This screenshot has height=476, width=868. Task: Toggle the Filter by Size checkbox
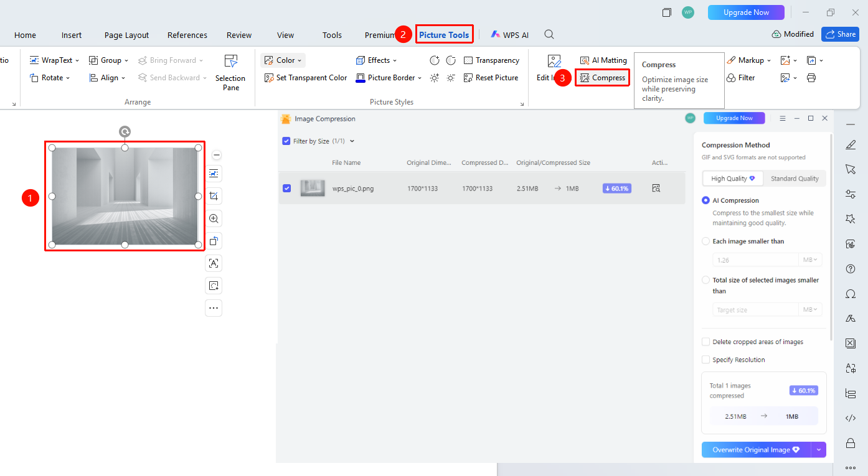286,141
